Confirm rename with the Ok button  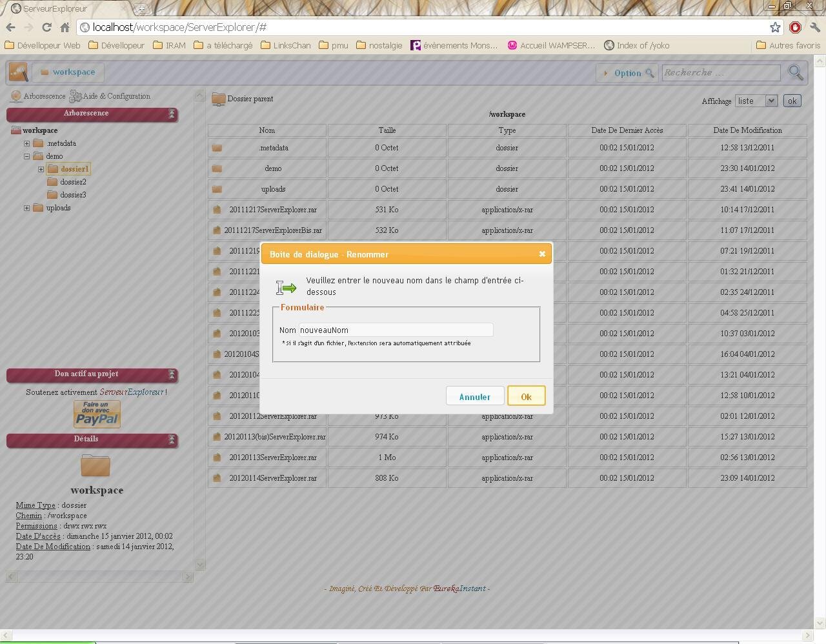[526, 396]
